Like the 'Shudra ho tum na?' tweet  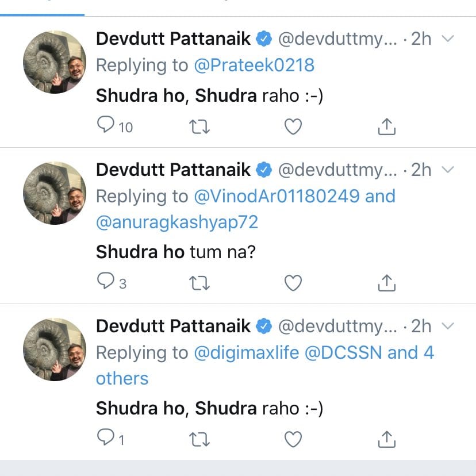click(293, 282)
